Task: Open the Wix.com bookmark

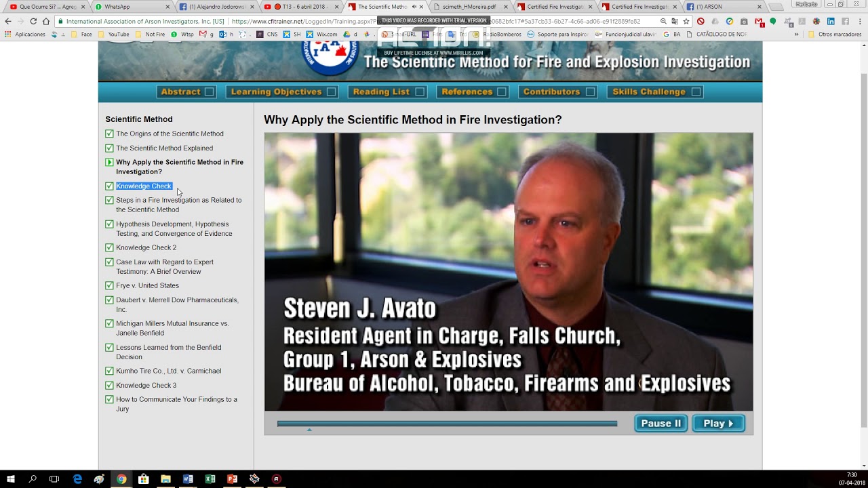Action: tap(322, 34)
